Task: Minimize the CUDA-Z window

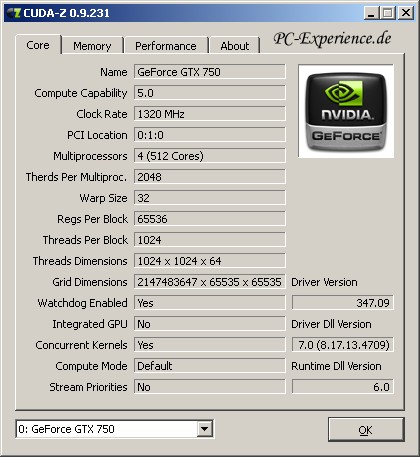Action: (x=371, y=13)
